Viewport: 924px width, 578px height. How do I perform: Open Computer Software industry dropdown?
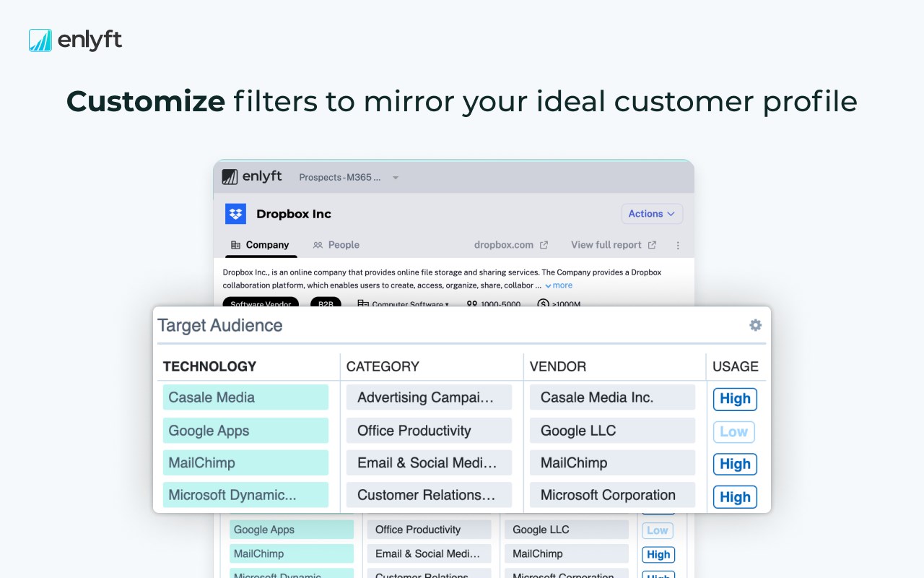[404, 304]
